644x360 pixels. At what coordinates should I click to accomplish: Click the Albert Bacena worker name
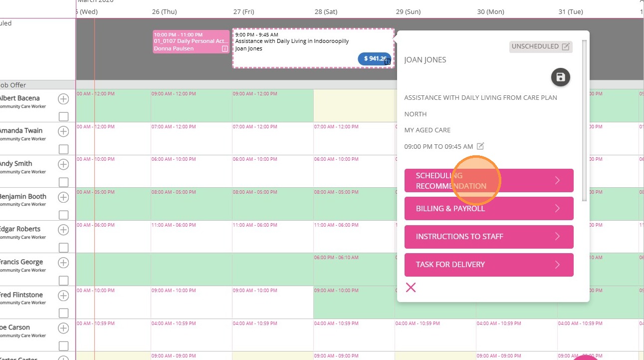(x=19, y=98)
